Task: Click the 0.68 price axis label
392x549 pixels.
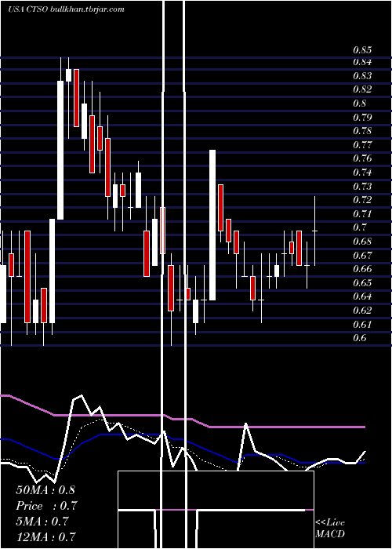Action: coord(362,242)
